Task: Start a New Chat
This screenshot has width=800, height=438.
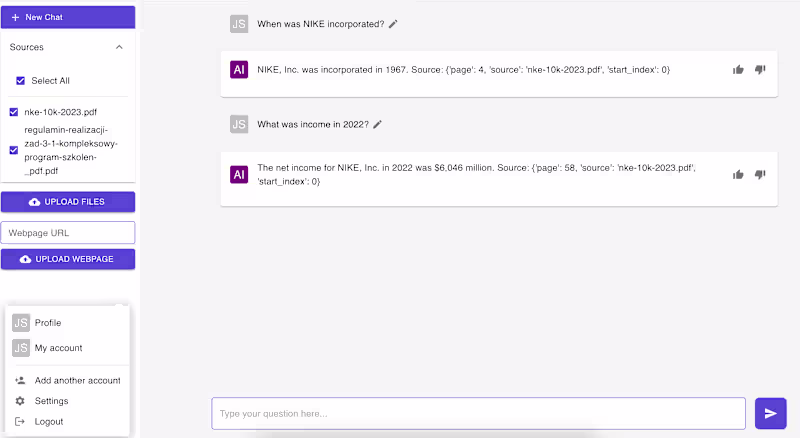Action: point(68,17)
